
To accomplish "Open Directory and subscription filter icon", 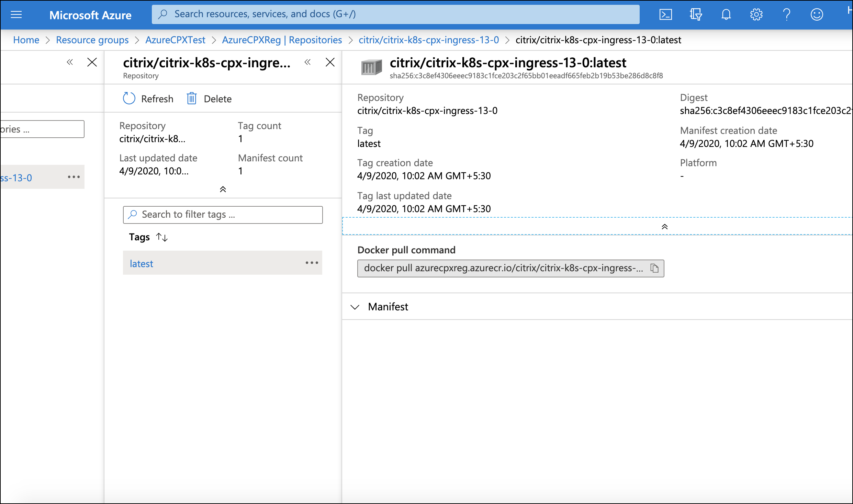I will click(696, 14).
